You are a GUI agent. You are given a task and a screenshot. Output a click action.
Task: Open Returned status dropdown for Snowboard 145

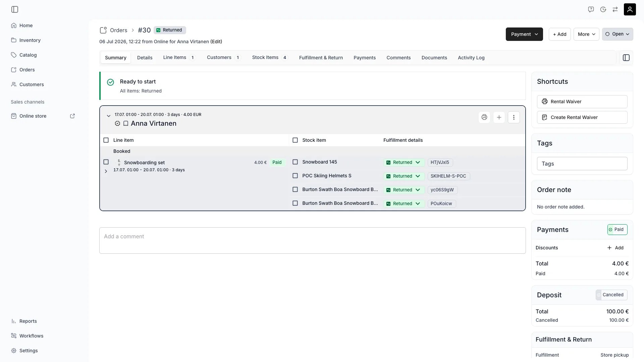[x=404, y=163]
